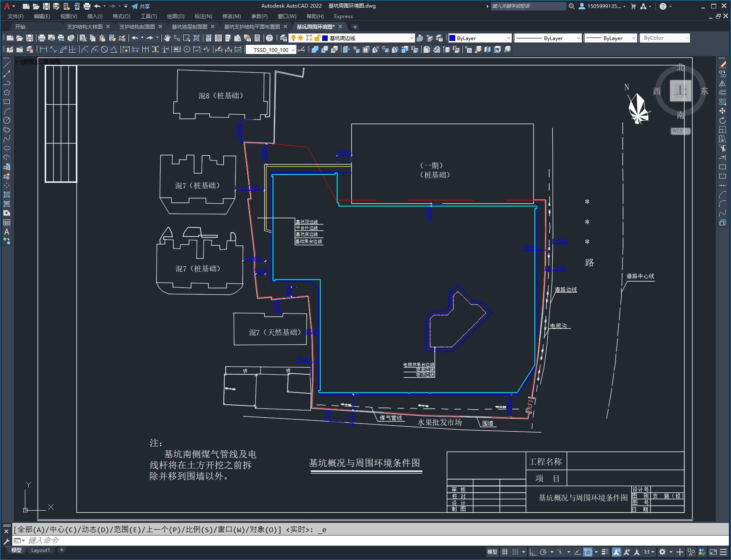Toggle polar tracking in the status bar

point(543,552)
